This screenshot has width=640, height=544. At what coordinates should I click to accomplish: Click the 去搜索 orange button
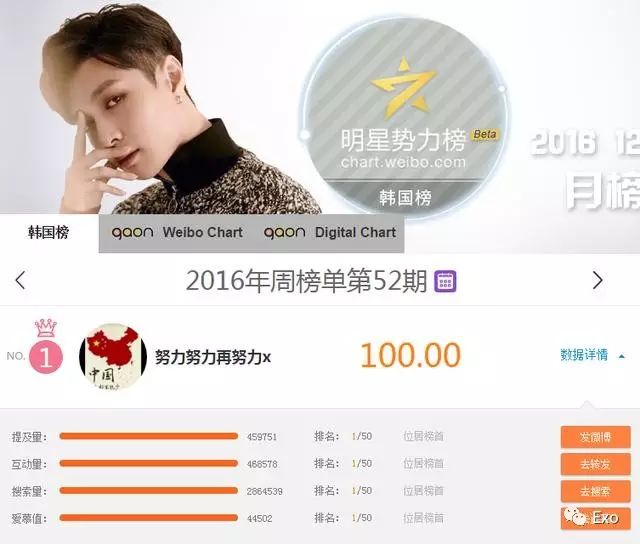click(x=596, y=491)
